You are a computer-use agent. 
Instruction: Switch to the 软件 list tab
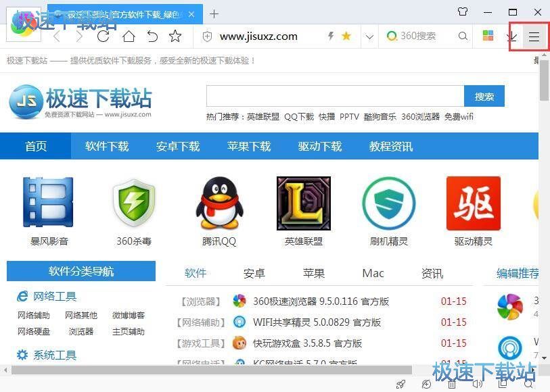pos(196,273)
